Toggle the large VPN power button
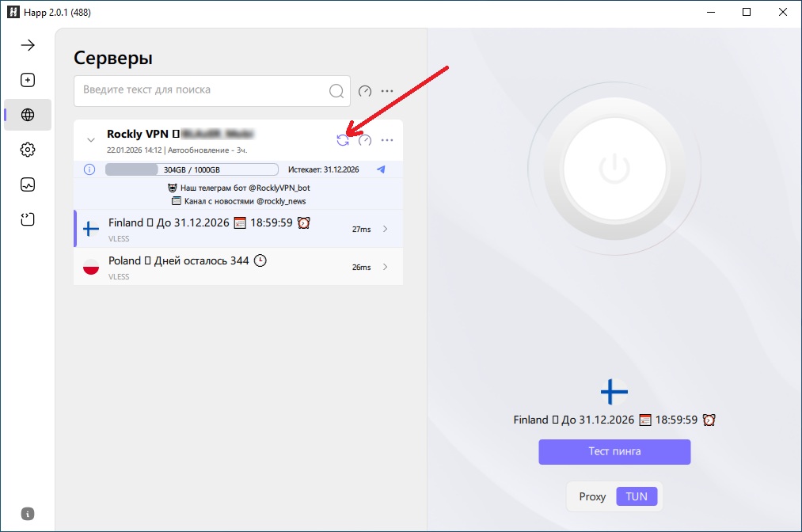 (x=614, y=168)
